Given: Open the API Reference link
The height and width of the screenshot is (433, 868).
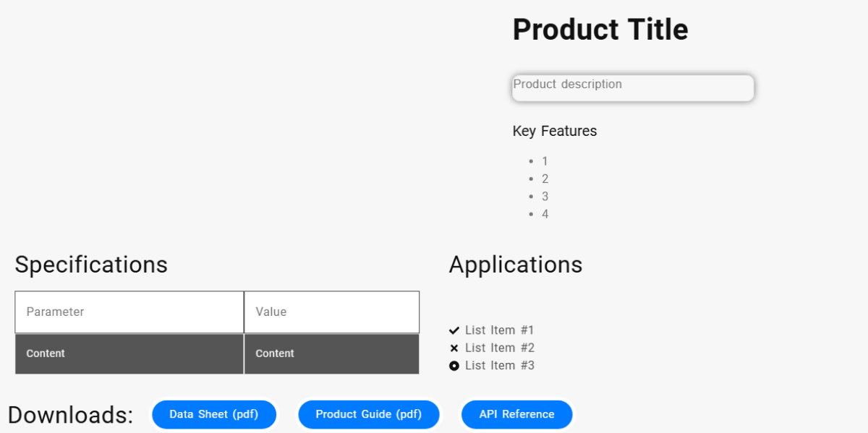Looking at the screenshot, I should point(516,415).
